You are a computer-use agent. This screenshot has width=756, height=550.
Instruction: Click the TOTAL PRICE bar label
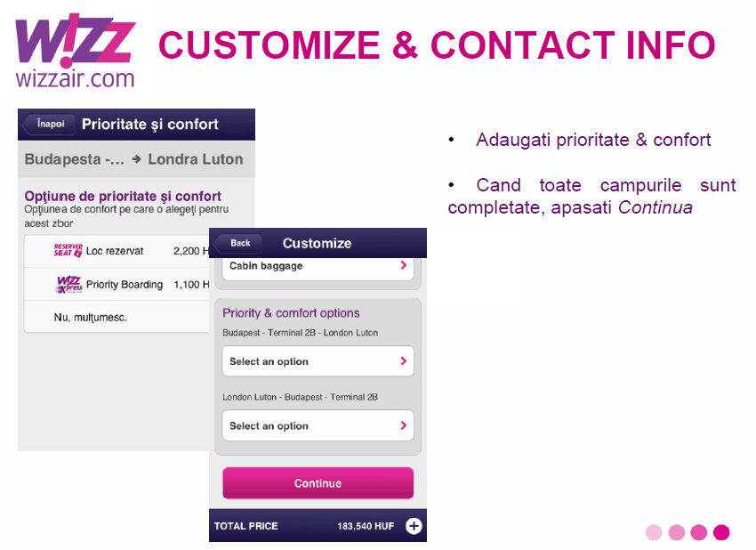(x=246, y=526)
